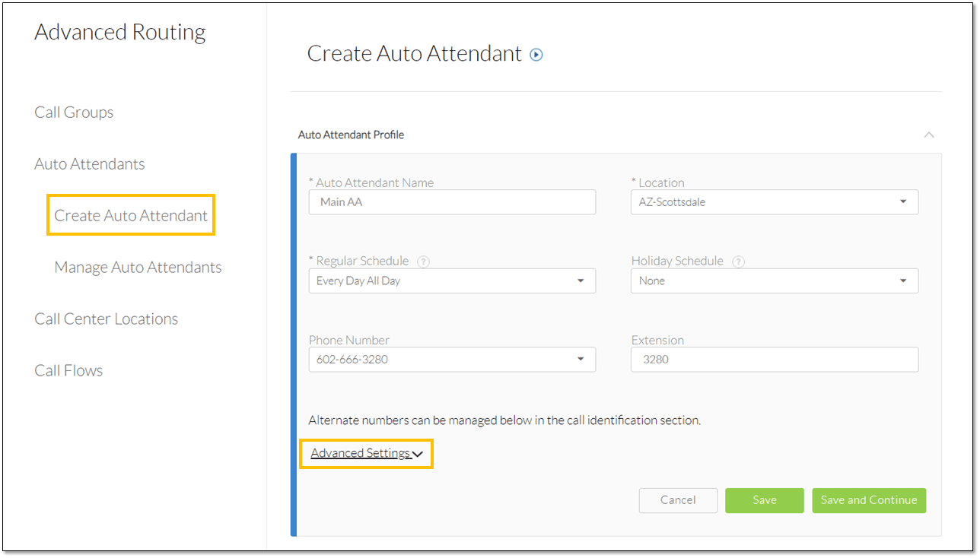Open Create Auto Attendant submenu item
980x558 pixels.
tap(131, 216)
